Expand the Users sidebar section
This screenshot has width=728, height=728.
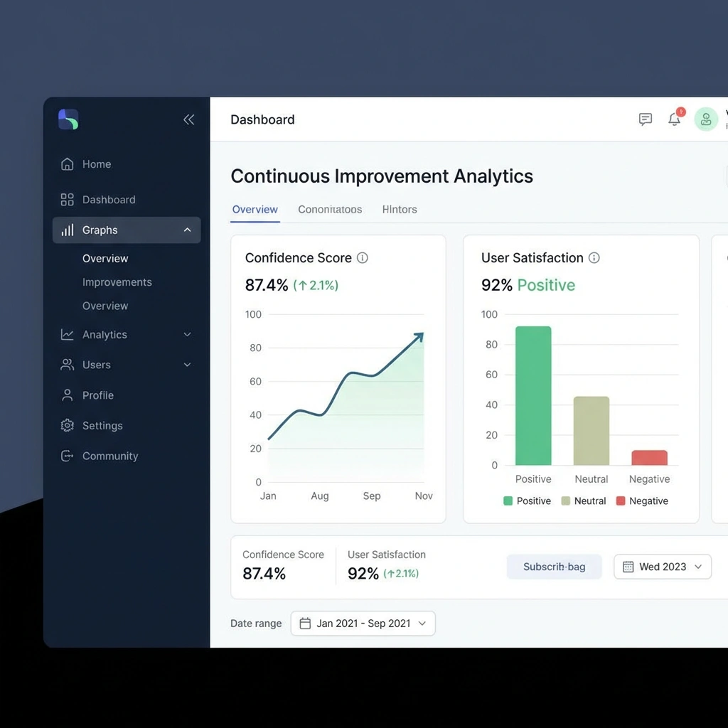pos(186,365)
